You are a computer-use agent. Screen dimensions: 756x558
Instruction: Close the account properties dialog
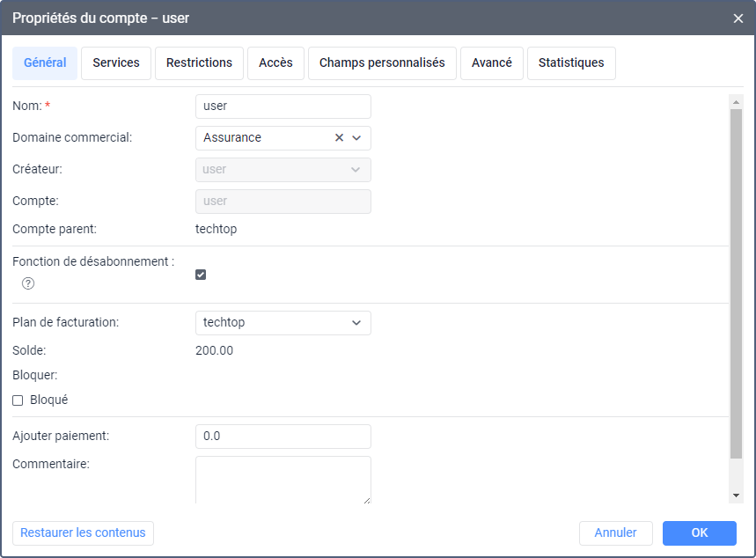(738, 18)
